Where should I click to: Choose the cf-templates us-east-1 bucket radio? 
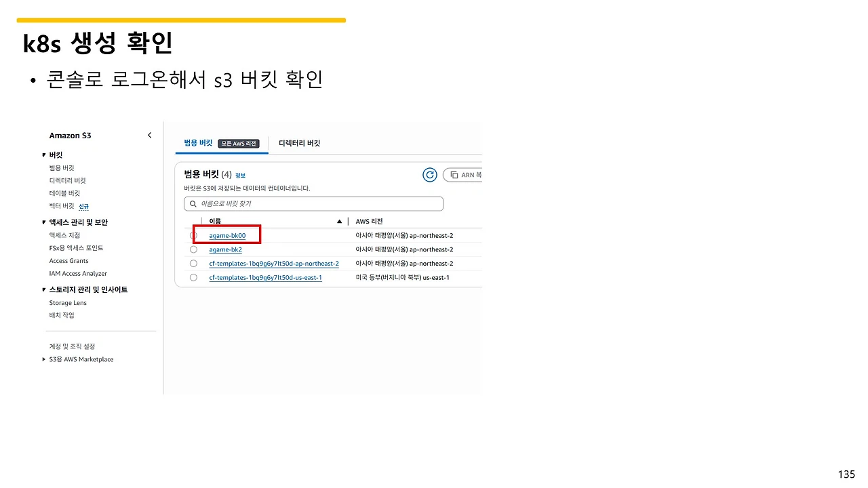pyautogui.click(x=194, y=278)
